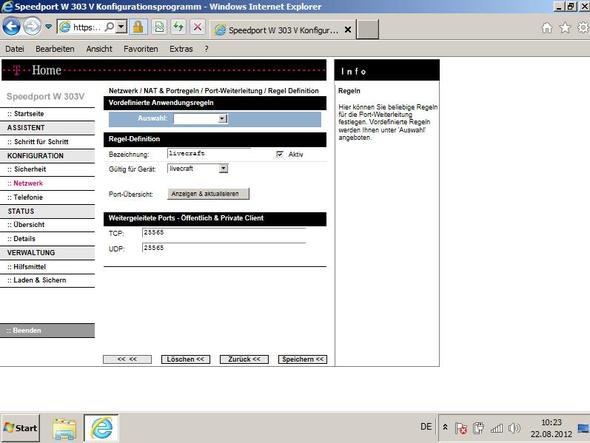Expand the address bar dropdown arrow
This screenshot has width=590, height=443.
tap(121, 27)
